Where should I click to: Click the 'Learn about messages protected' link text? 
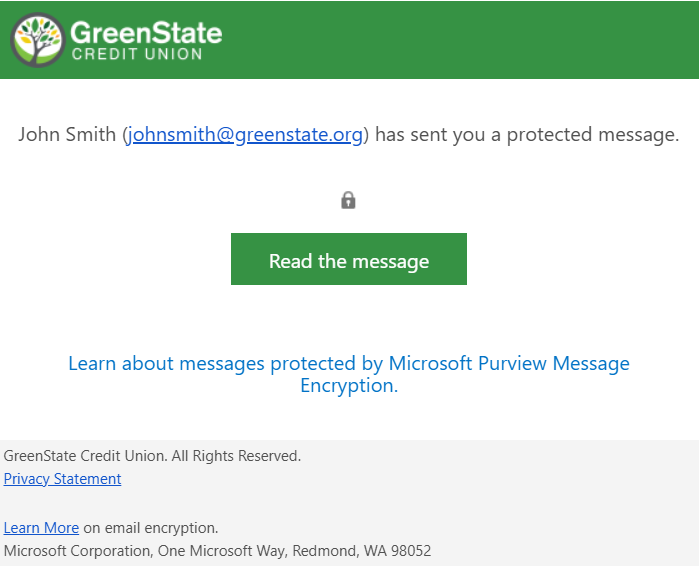(x=211, y=363)
